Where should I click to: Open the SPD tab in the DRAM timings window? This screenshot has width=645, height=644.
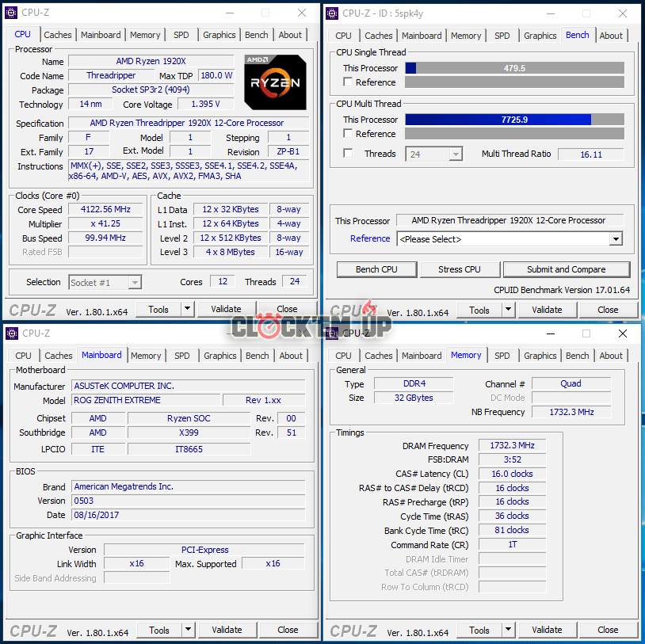502,356
